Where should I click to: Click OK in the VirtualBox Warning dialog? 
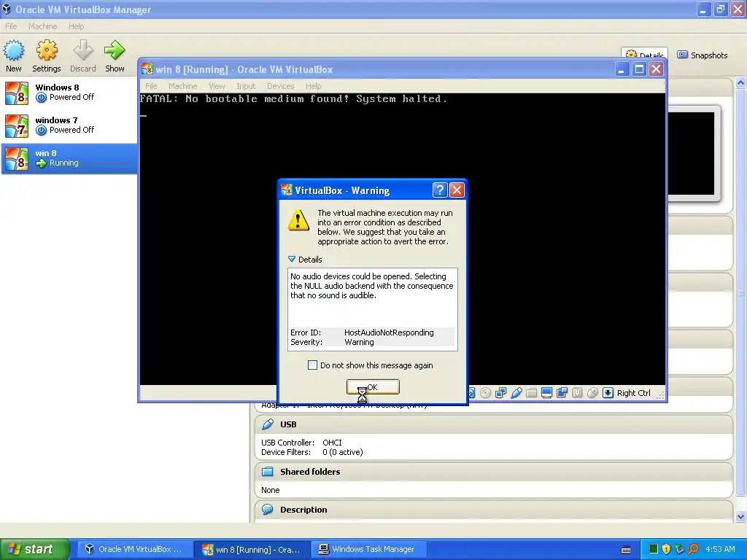[x=373, y=386]
